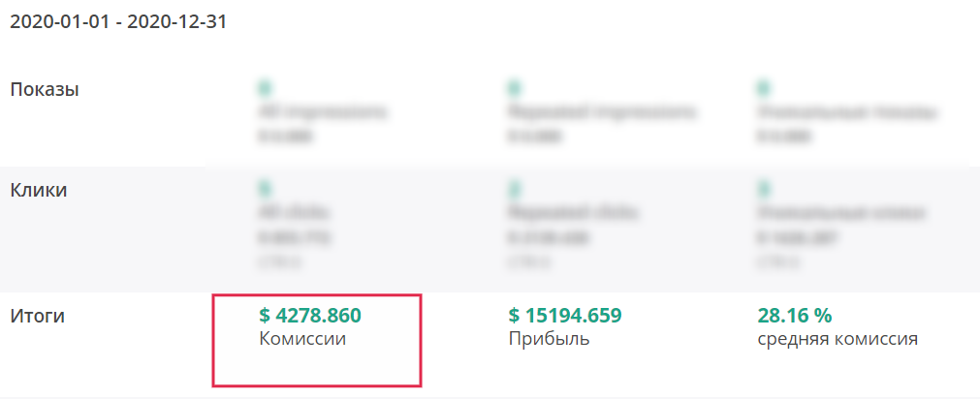Click the blurred Repeated impressions label
Image resolution: width=980 pixels, height=399 pixels.
point(602,112)
